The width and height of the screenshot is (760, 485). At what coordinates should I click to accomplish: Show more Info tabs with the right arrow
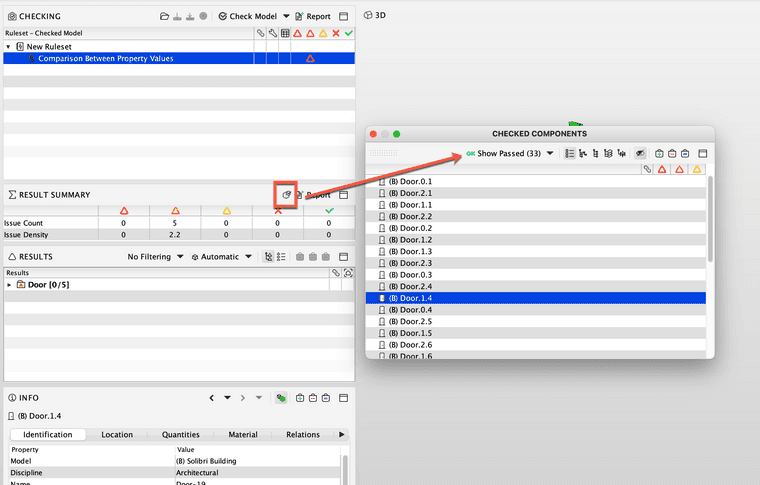click(x=342, y=435)
